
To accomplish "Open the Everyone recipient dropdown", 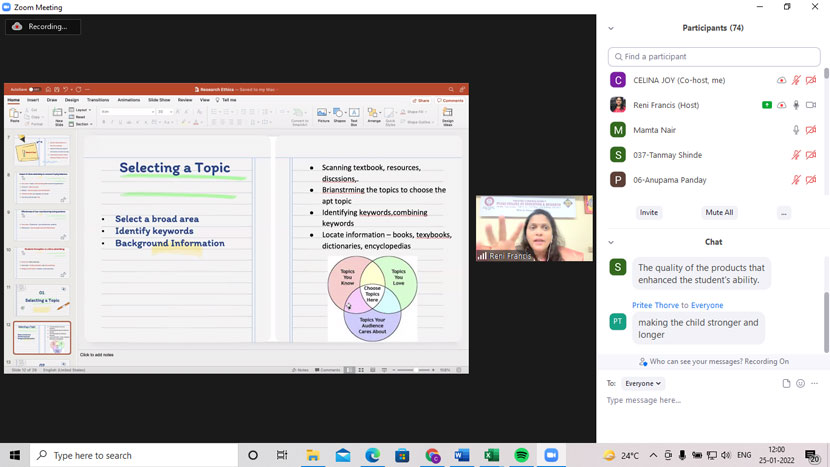I will click(x=642, y=383).
